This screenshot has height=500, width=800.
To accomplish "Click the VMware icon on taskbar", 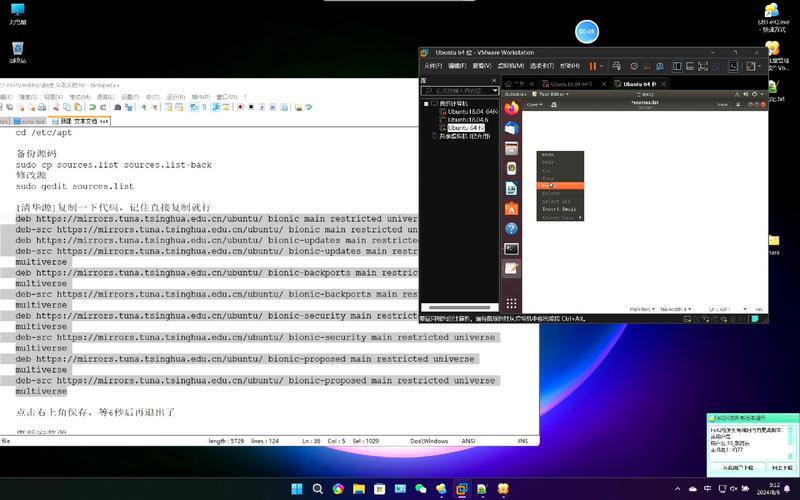I will [462, 489].
